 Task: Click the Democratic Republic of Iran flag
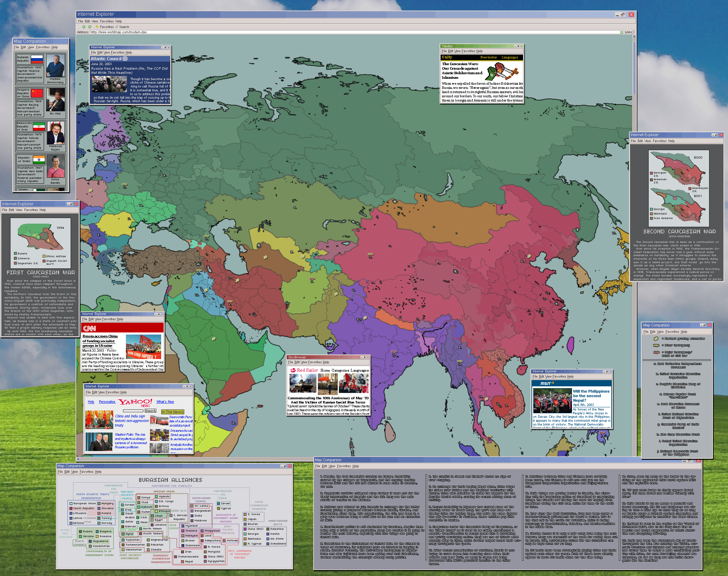coord(39,126)
